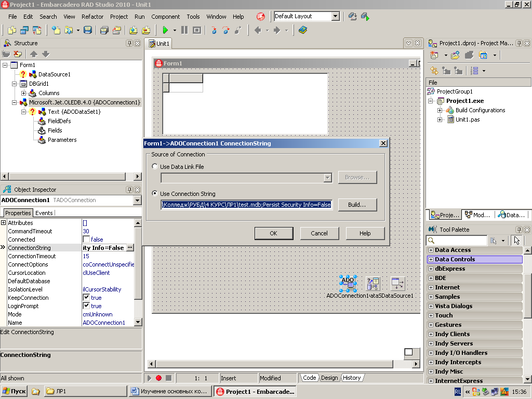Select the ADODataSet component icon on Form1
The width and height of the screenshot is (532, 399).
[373, 284]
